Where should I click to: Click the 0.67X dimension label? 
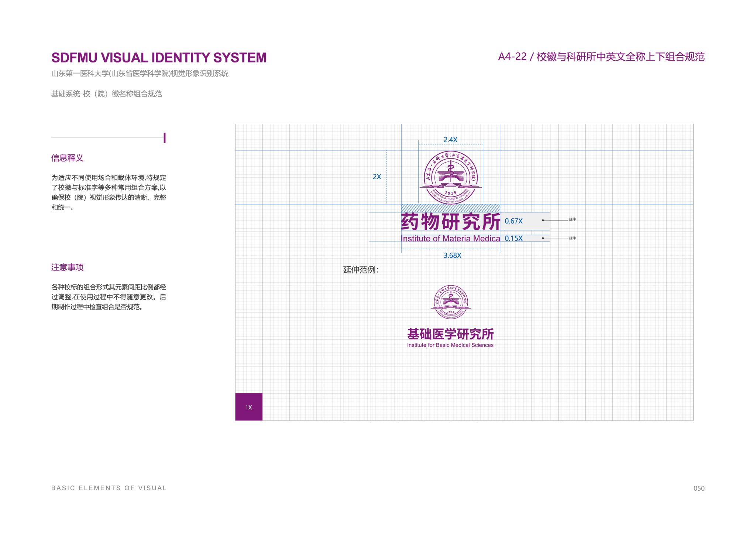click(513, 221)
